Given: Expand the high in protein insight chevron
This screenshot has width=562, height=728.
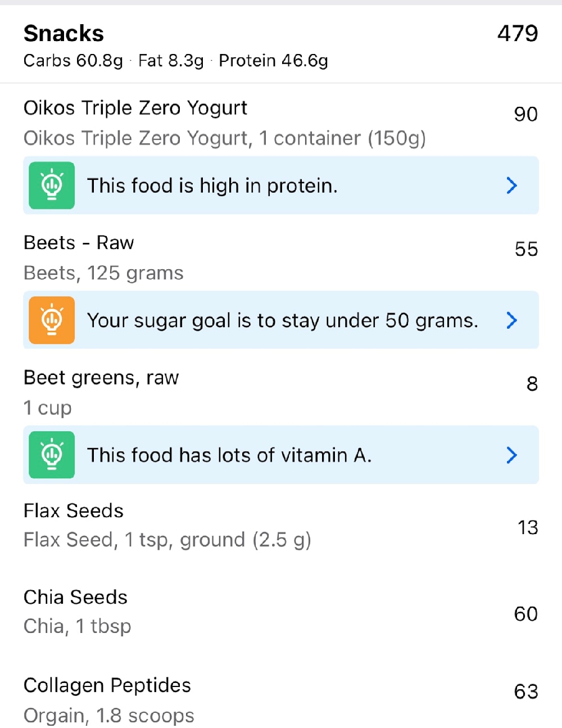Looking at the screenshot, I should (x=511, y=186).
